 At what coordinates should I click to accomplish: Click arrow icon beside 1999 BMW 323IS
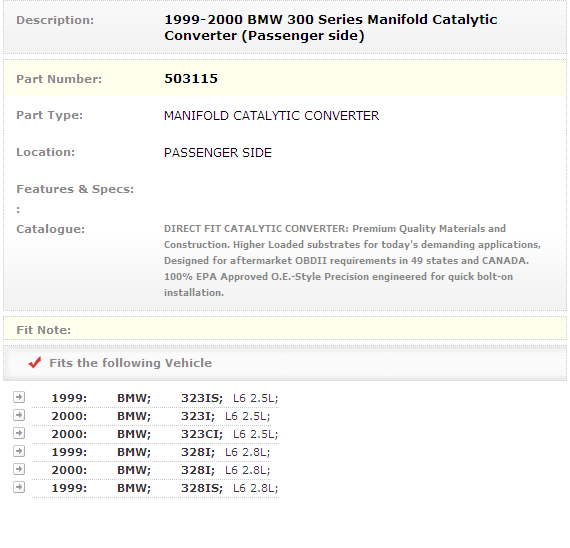tap(19, 397)
